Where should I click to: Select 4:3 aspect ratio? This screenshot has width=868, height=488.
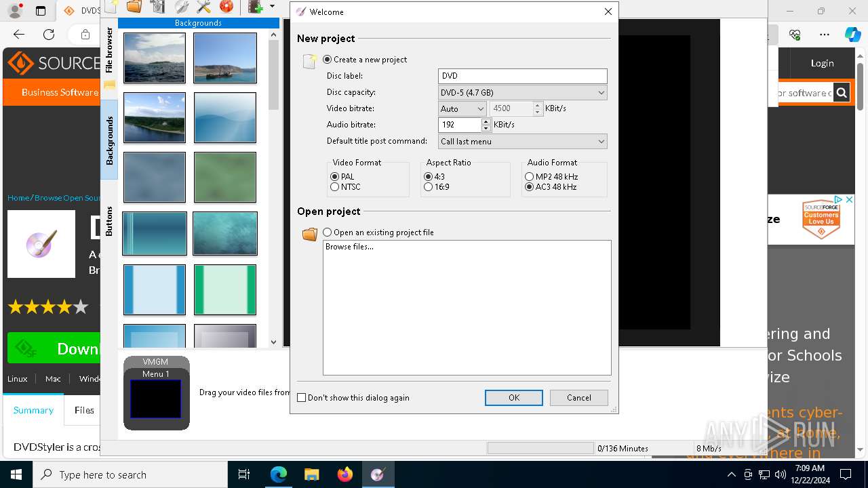428,177
